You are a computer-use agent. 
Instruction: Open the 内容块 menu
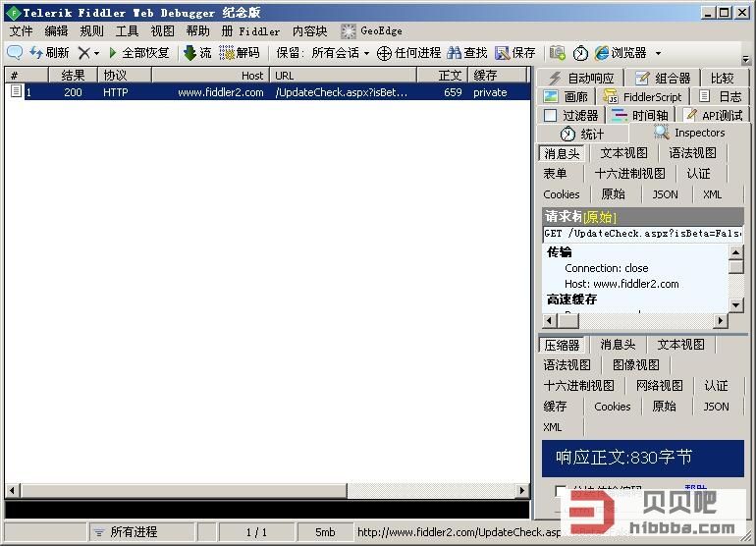pos(309,31)
